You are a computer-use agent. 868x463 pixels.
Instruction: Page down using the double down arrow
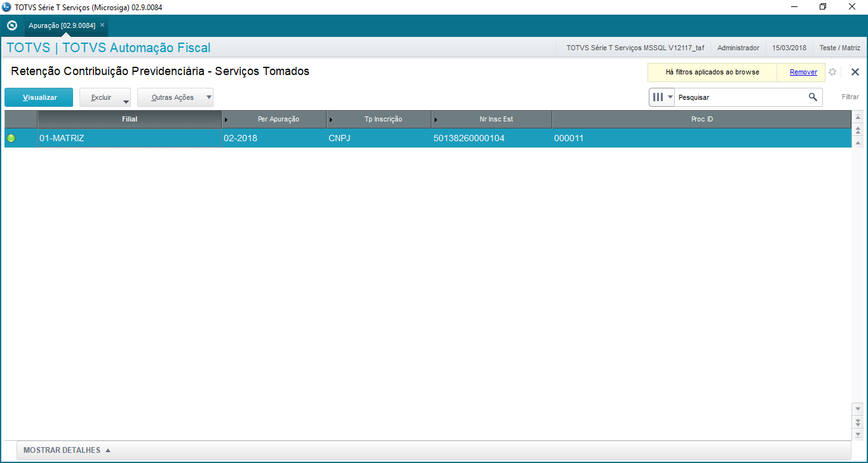click(x=858, y=422)
